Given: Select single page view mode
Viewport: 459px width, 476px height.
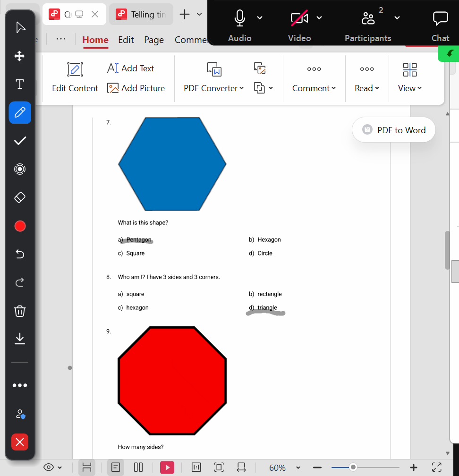Looking at the screenshot, I should coord(116,467).
